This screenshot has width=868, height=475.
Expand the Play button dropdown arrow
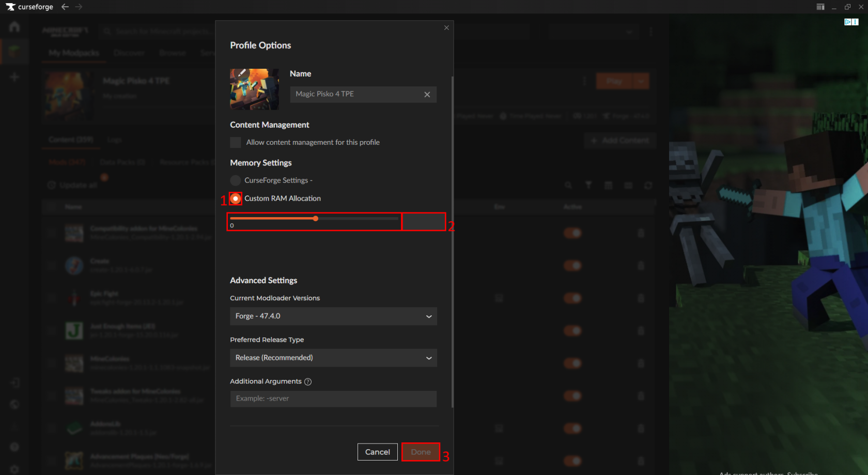pos(641,81)
